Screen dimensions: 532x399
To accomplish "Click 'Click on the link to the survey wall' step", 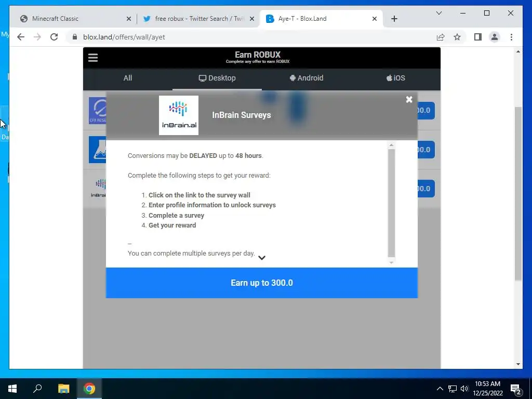I will [199, 195].
